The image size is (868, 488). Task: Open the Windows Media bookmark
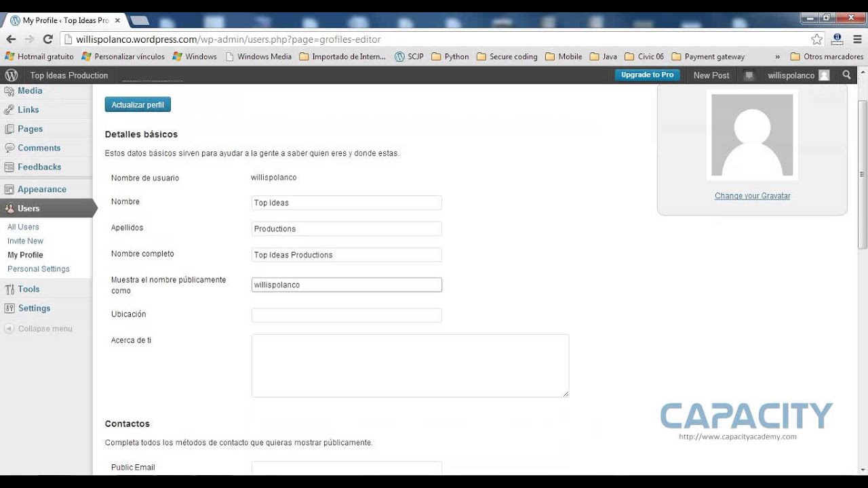click(x=258, y=57)
